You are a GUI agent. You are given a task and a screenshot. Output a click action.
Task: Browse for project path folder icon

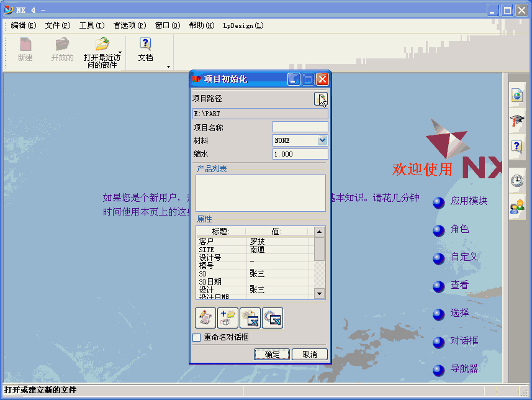(x=320, y=99)
